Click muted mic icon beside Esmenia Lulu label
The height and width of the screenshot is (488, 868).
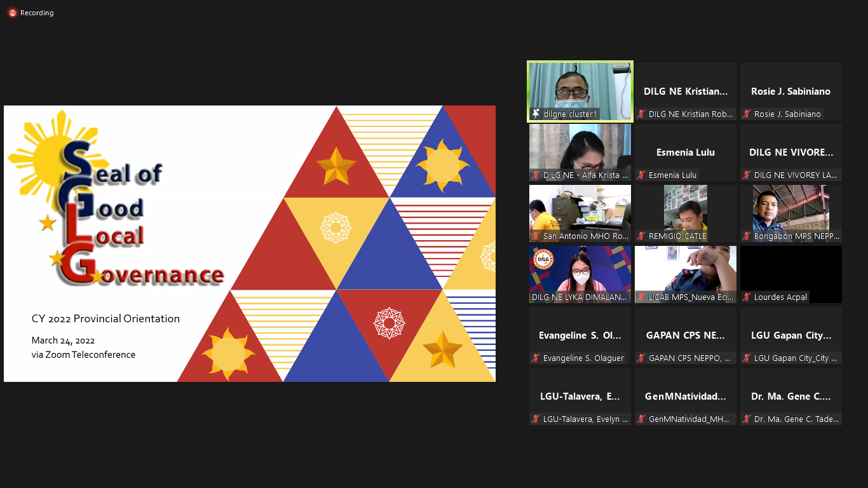pos(641,175)
